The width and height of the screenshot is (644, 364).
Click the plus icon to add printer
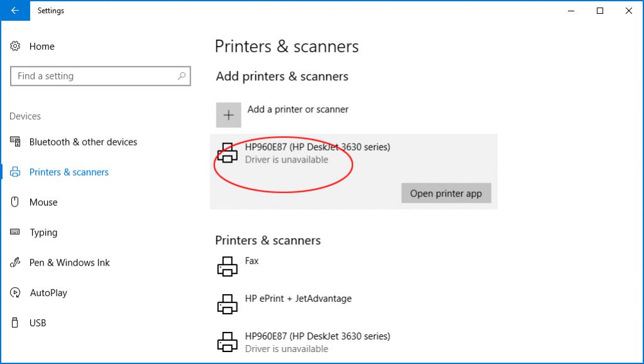coord(229,115)
